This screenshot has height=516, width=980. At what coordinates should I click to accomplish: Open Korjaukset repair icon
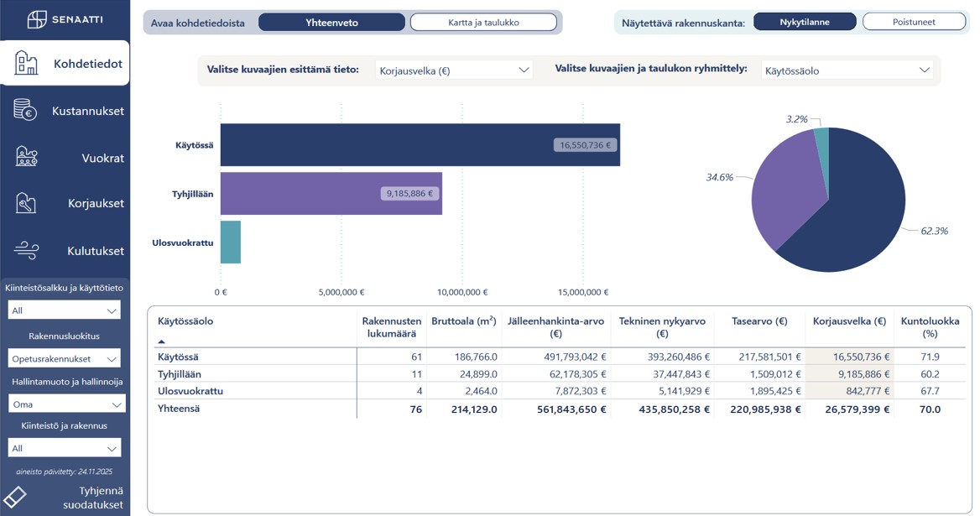(26, 203)
